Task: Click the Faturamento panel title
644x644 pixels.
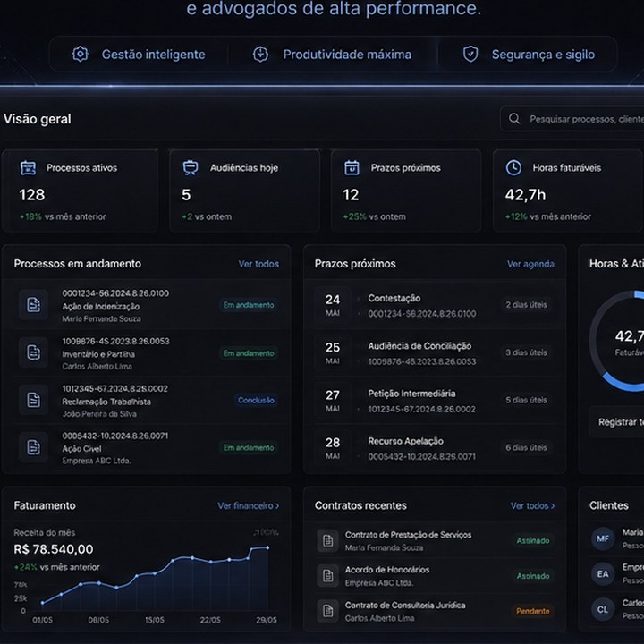Action: [45, 505]
